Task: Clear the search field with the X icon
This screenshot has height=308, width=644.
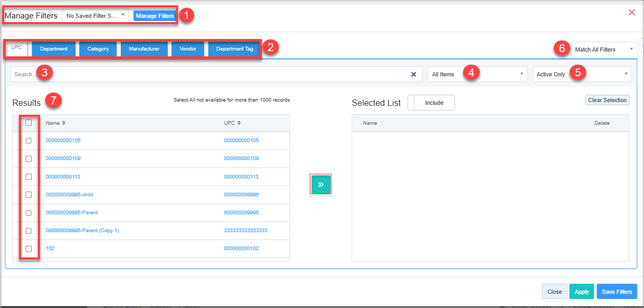Action: pos(414,74)
